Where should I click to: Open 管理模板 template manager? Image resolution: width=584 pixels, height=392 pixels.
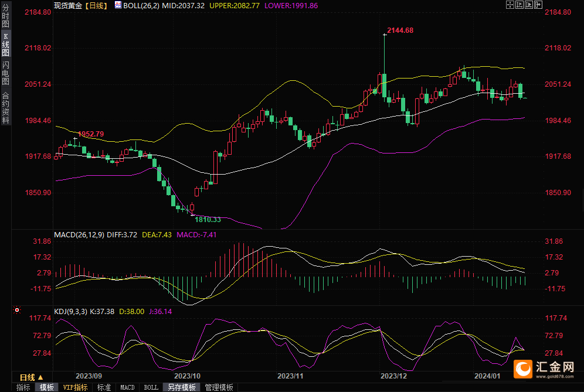click(219, 387)
